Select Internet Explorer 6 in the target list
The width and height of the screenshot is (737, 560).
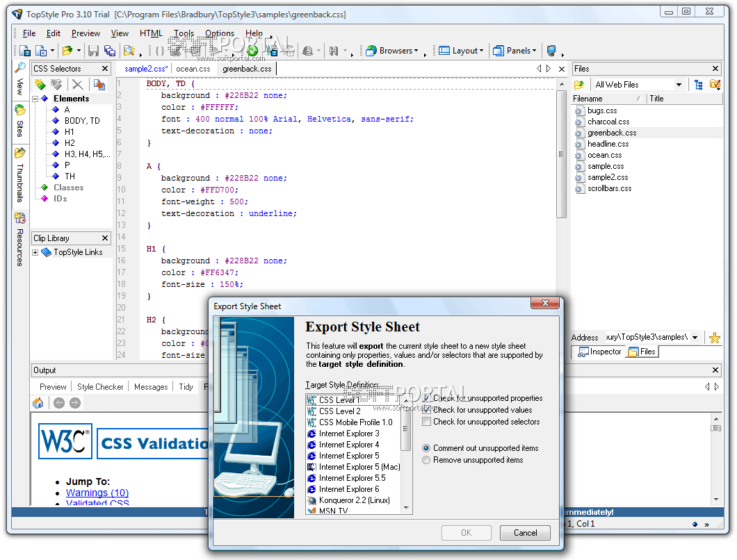(x=349, y=489)
